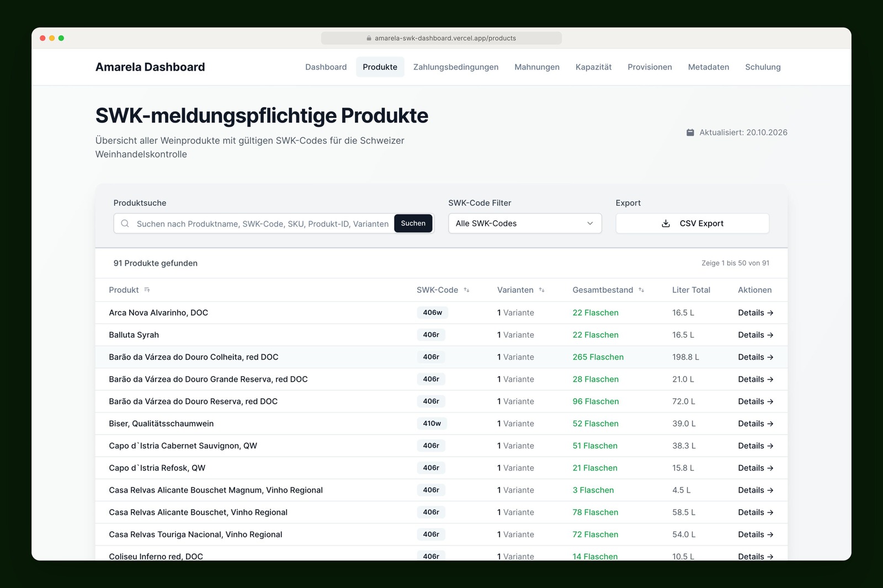This screenshot has width=883, height=588.
Task: Sort by the Gesamtbestand column sort icon
Action: pos(641,290)
